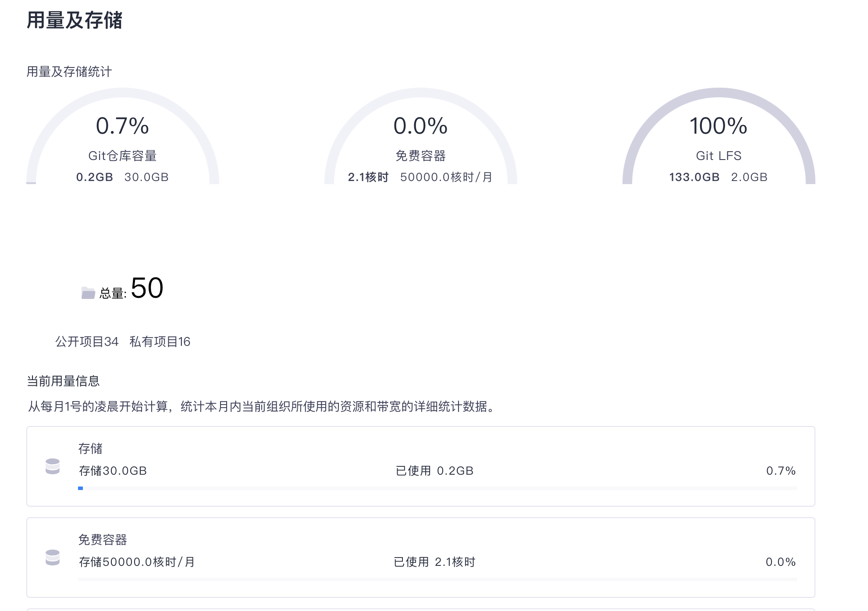Image resolution: width=868 pixels, height=611 pixels.
Task: Click the 公开项目34 label
Action: click(x=87, y=342)
